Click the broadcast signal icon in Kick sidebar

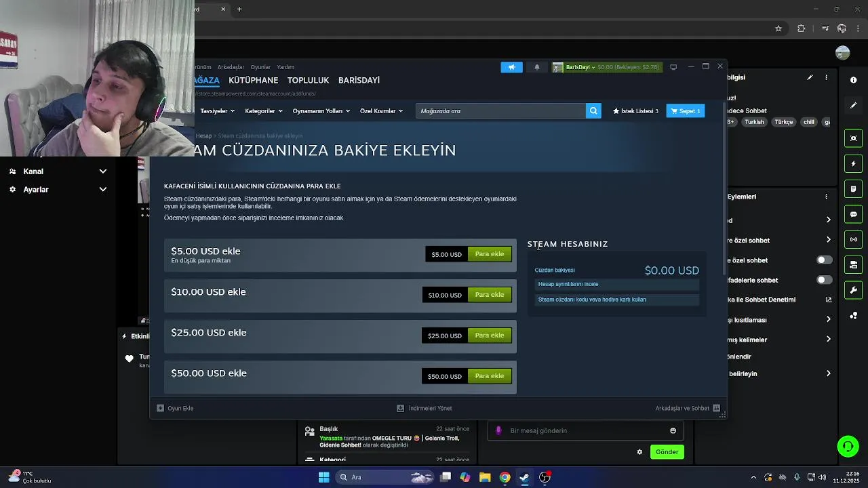(x=853, y=239)
